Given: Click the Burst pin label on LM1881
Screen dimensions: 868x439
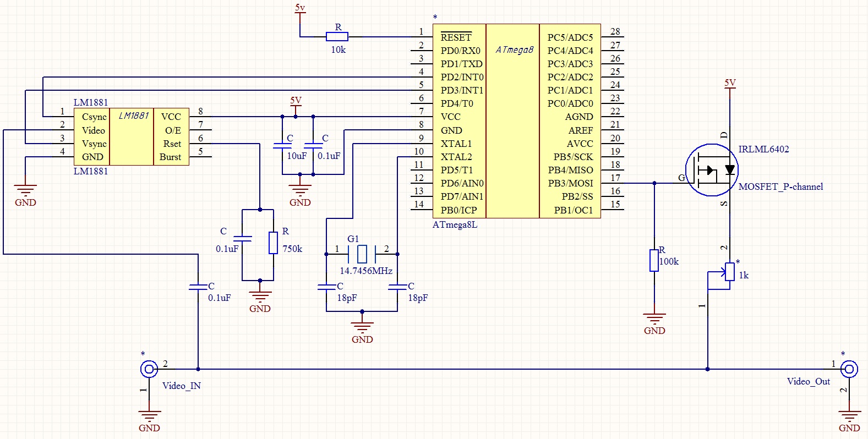Looking at the screenshot, I should click(170, 157).
